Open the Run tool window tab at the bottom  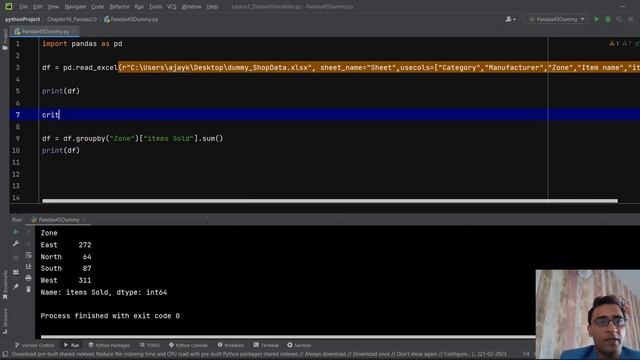click(x=71, y=345)
